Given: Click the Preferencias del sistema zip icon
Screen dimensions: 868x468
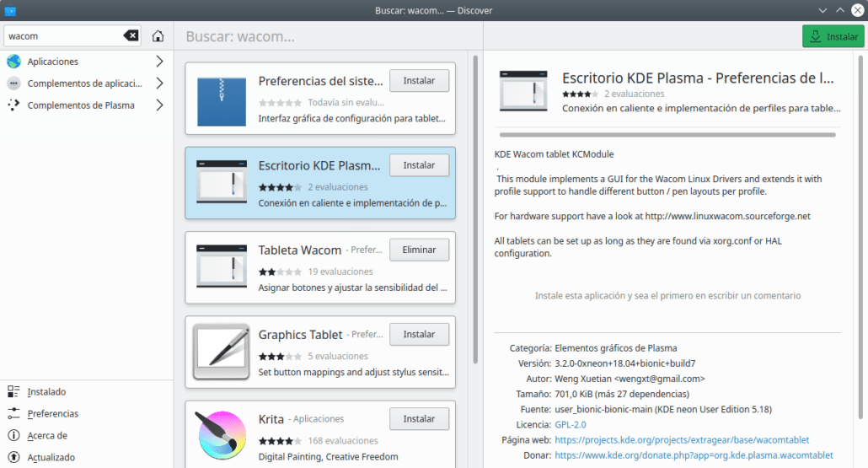Looking at the screenshot, I should tap(222, 101).
